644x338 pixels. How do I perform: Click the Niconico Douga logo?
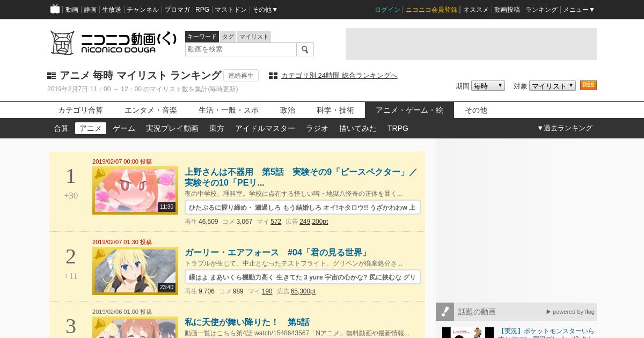point(113,42)
